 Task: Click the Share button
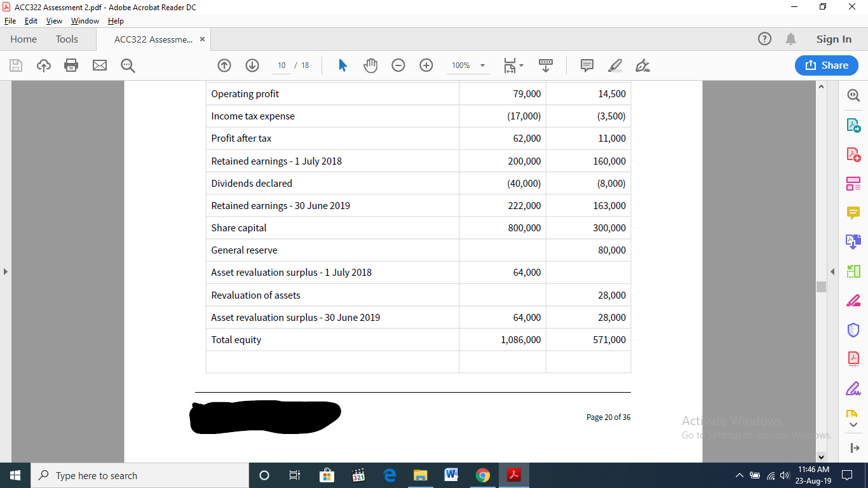826,65
